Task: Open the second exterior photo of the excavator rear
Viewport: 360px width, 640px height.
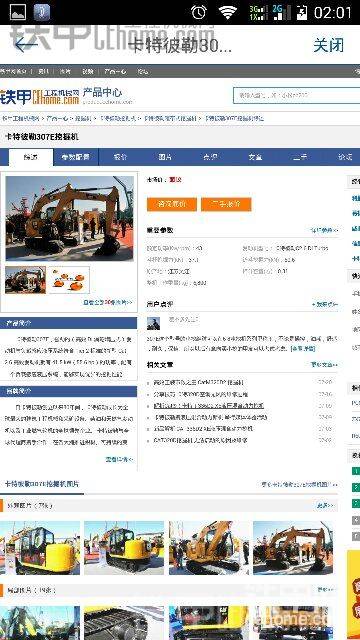Action: [x=124, y=548]
